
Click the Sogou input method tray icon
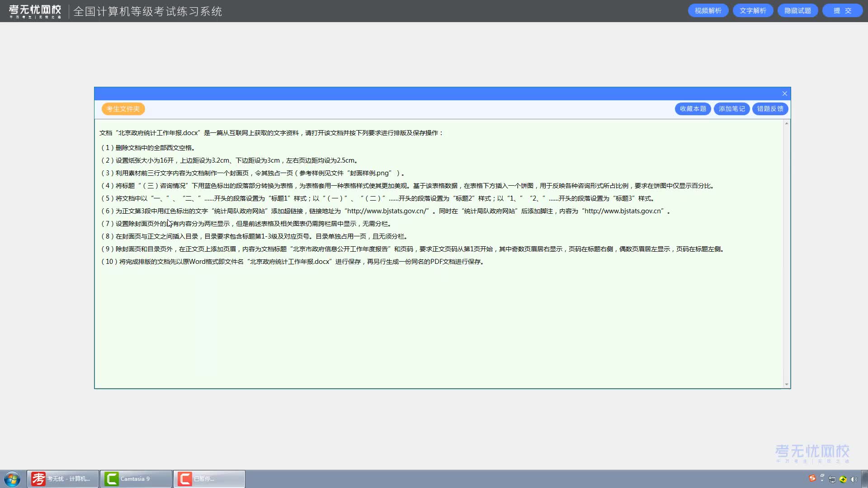[812, 478]
